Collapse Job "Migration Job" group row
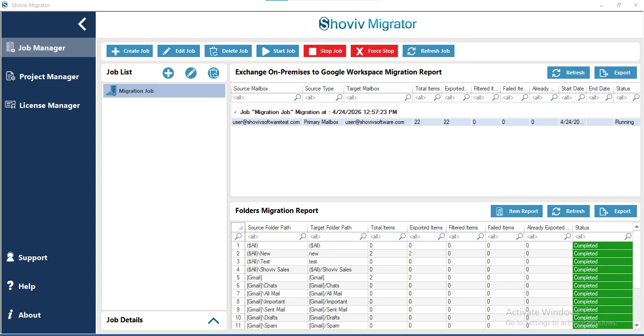 235,112
